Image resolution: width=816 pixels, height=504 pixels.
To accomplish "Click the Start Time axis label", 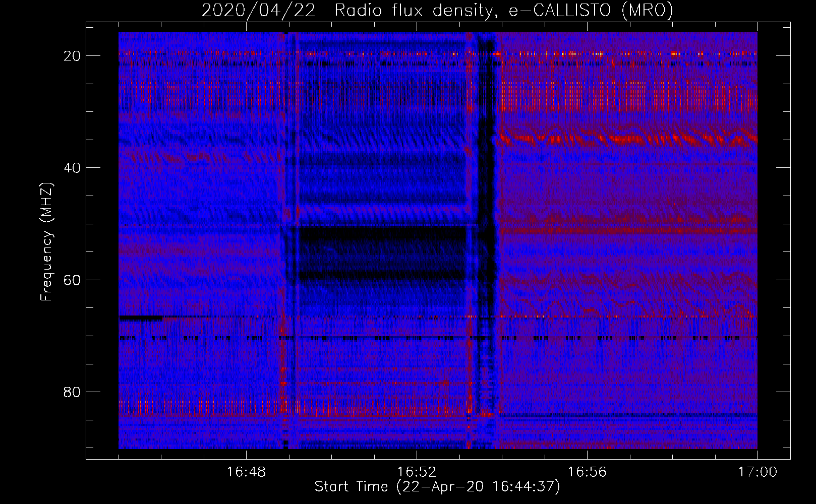I will point(437,487).
